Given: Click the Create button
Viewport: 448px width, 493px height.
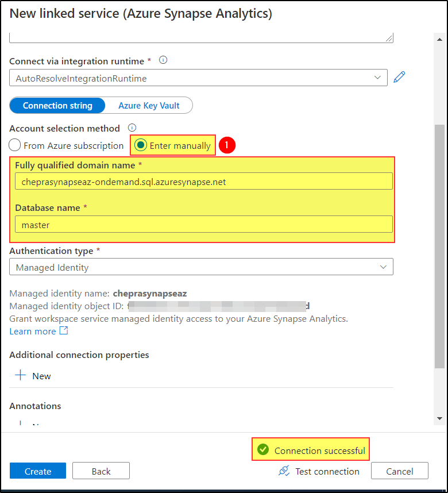Looking at the screenshot, I should tap(37, 471).
